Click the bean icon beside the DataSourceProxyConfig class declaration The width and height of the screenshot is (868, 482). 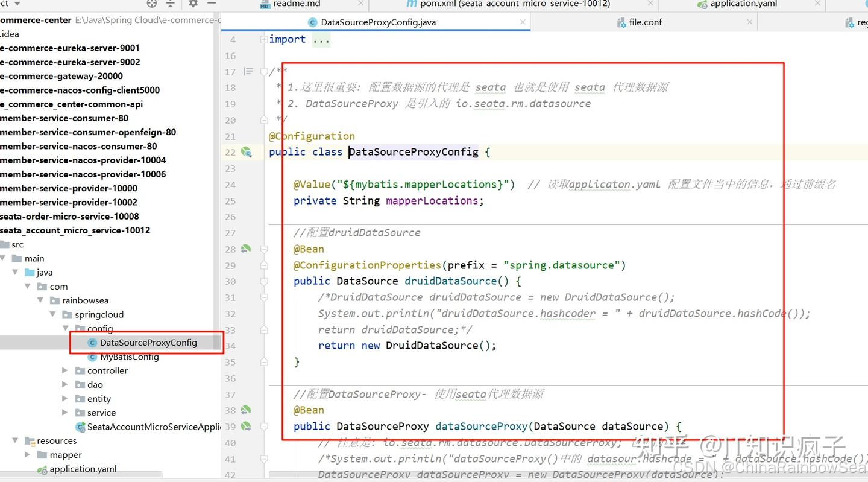click(x=246, y=152)
